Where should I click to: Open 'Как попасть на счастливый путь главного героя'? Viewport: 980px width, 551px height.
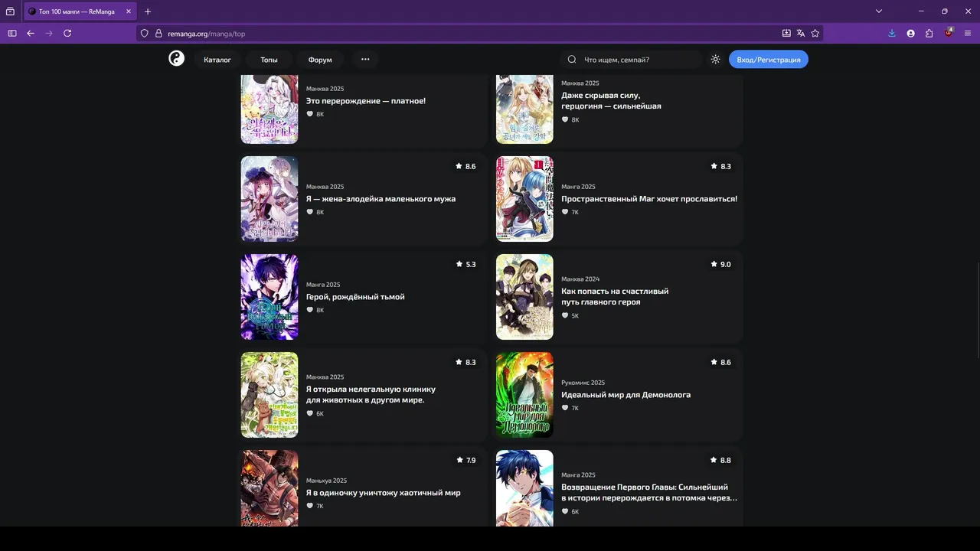pos(615,297)
